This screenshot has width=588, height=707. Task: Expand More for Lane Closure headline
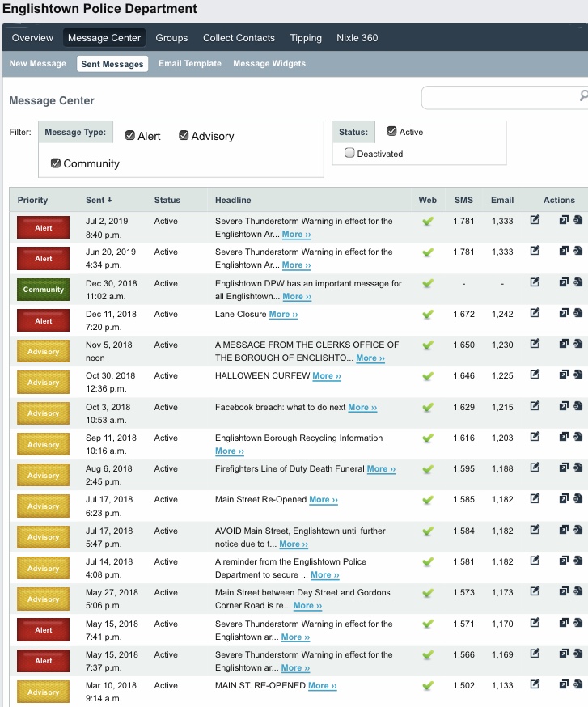point(283,315)
